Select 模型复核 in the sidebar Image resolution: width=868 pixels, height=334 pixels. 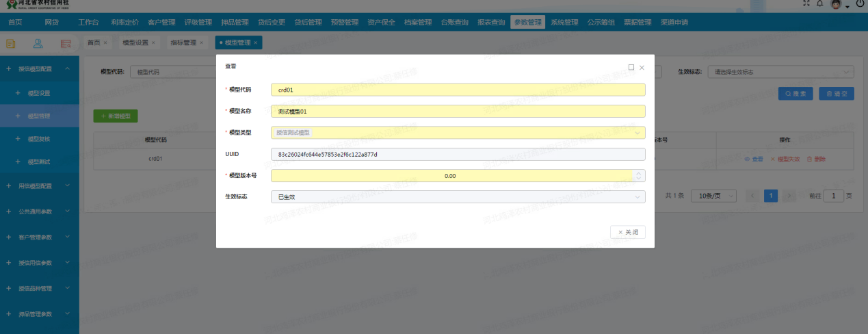point(39,139)
